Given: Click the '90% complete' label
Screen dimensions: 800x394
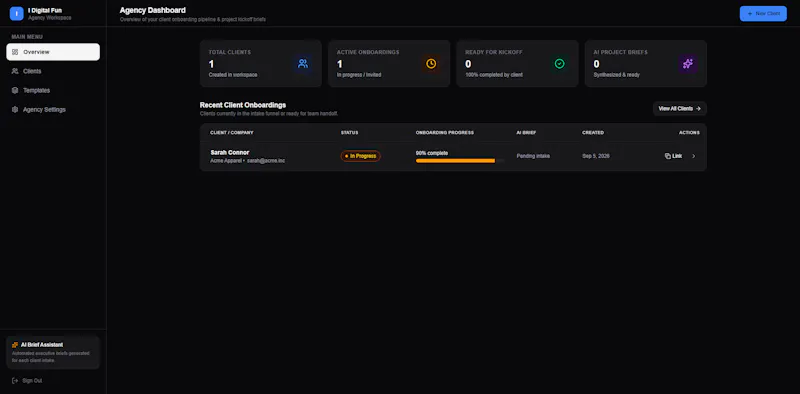Looking at the screenshot, I should pos(432,153).
